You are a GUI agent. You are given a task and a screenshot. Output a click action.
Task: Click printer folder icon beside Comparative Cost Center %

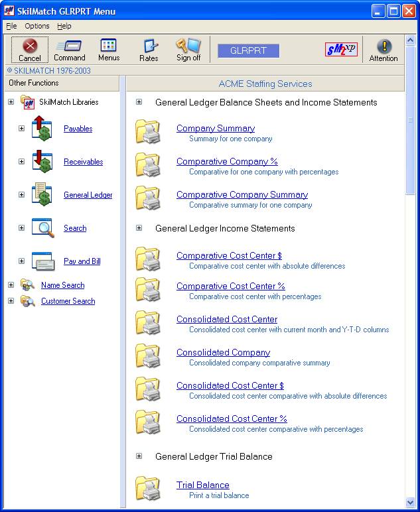point(148,289)
